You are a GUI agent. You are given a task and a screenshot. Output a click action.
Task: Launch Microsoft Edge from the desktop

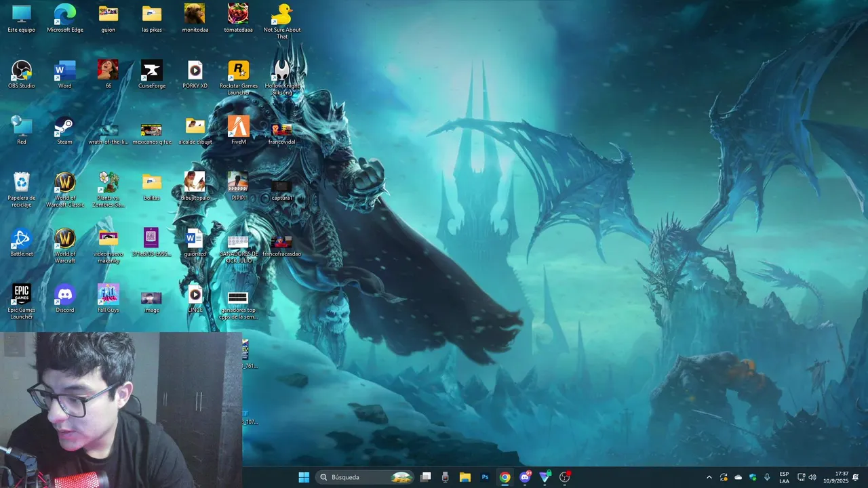[x=65, y=18]
